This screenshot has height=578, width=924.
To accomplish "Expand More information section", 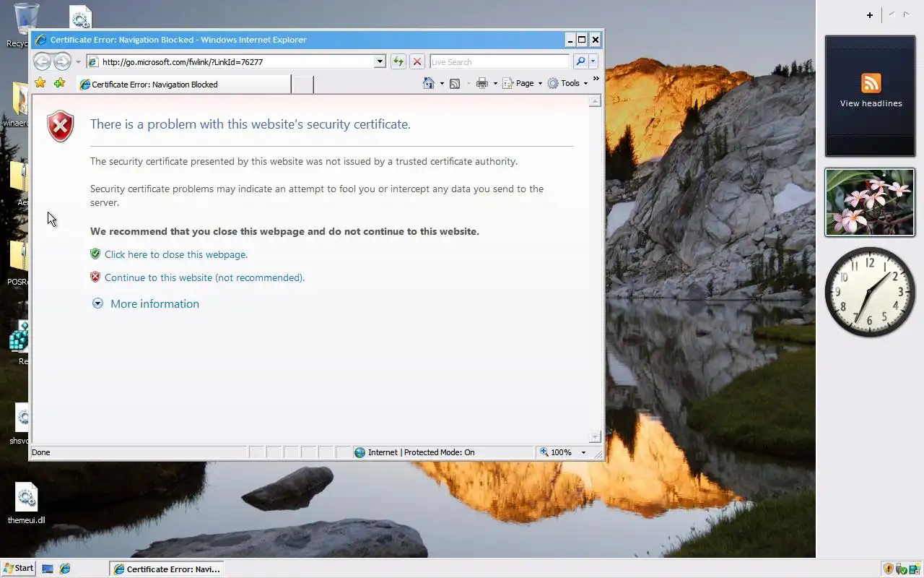I will [x=97, y=303].
